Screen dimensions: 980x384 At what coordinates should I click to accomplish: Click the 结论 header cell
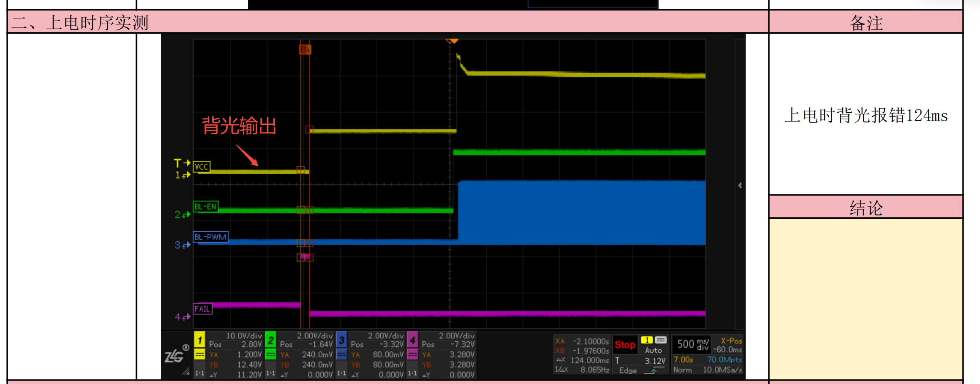click(x=866, y=207)
